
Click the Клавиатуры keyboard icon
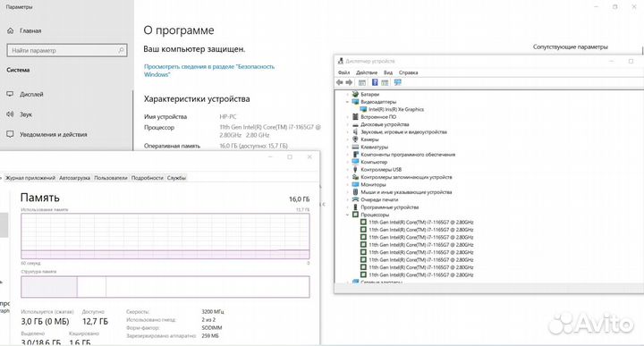[x=355, y=147]
